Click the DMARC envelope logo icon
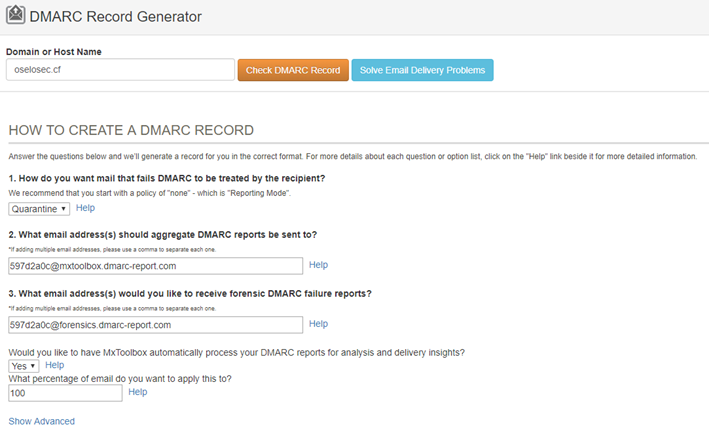This screenshot has height=431, width=709. 17,16
